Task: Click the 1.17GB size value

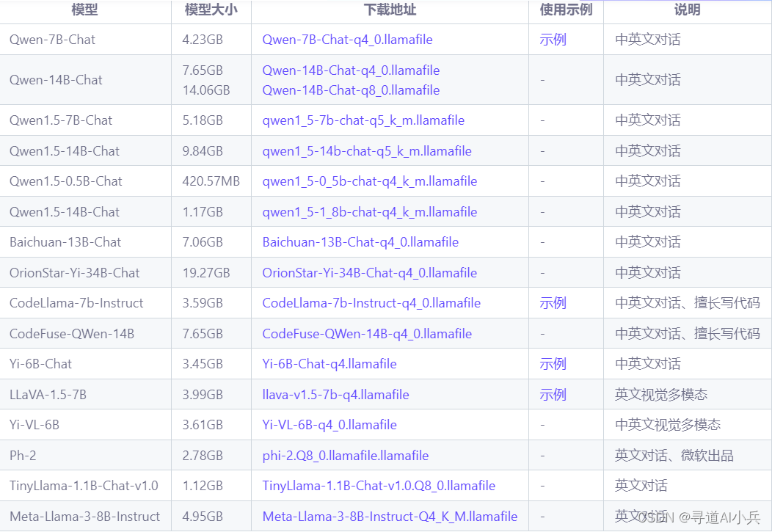Action: (x=203, y=212)
